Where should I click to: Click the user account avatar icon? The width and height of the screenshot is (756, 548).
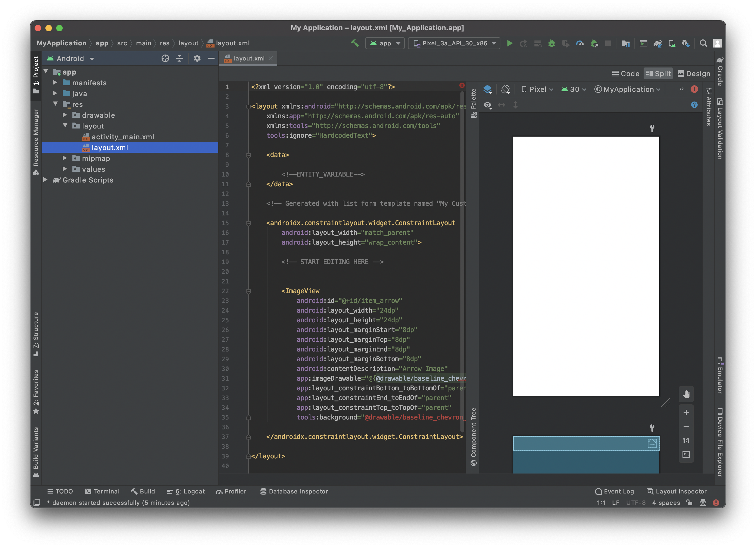click(x=717, y=43)
